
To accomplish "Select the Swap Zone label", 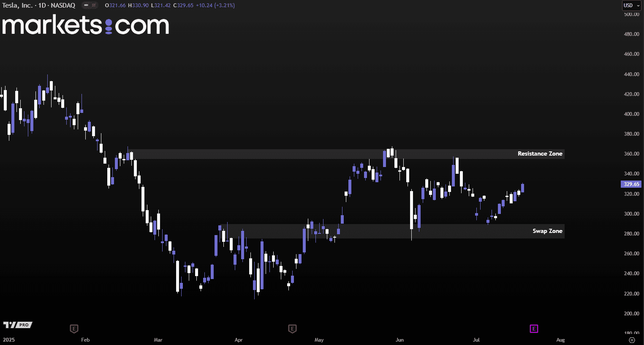I will pyautogui.click(x=547, y=231).
